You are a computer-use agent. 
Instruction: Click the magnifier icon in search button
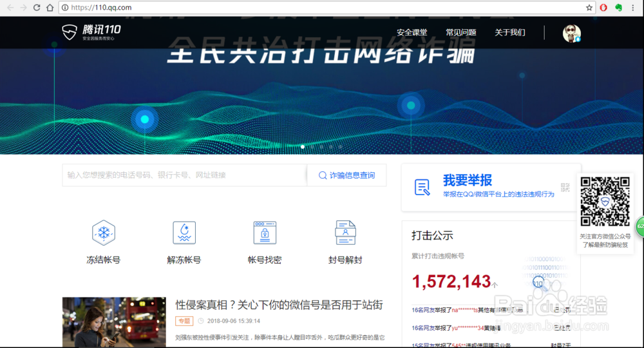click(x=323, y=175)
